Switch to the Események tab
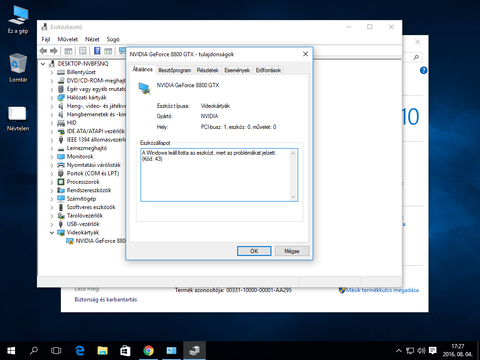480x360 pixels. point(237,70)
